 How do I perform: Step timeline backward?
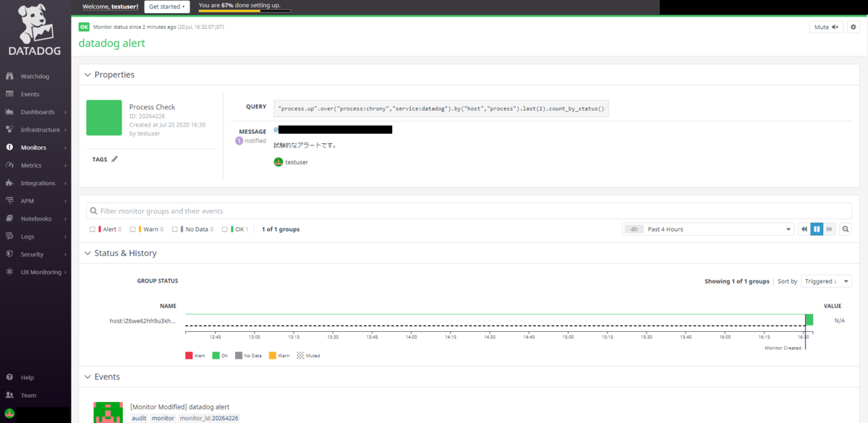click(x=804, y=229)
